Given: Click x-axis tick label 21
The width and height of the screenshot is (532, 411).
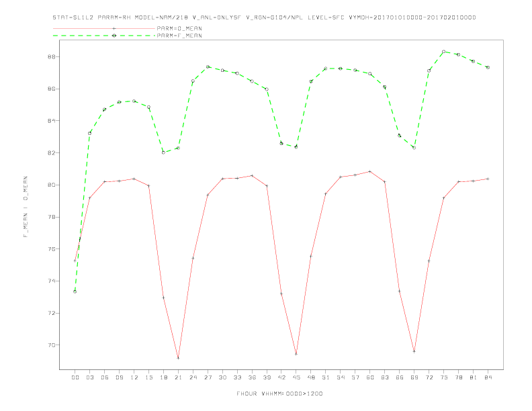Looking at the screenshot, I should click(x=178, y=377).
